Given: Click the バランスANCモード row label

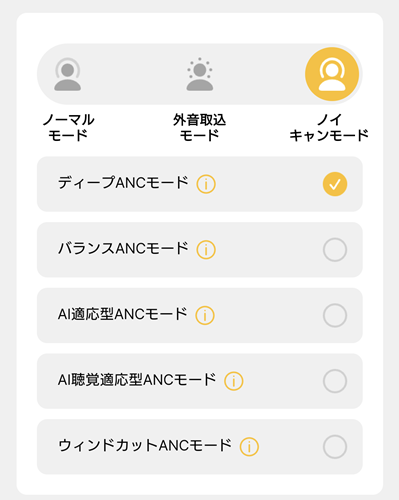Looking at the screenshot, I should [x=123, y=249].
